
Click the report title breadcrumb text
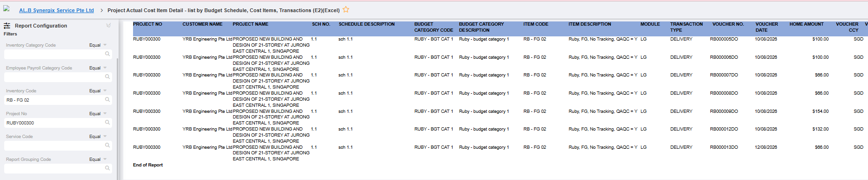tap(223, 10)
